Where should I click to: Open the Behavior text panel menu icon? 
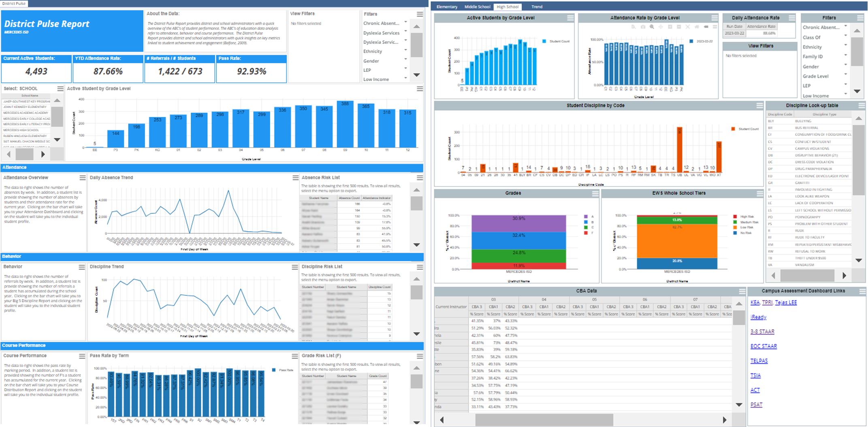point(82,267)
